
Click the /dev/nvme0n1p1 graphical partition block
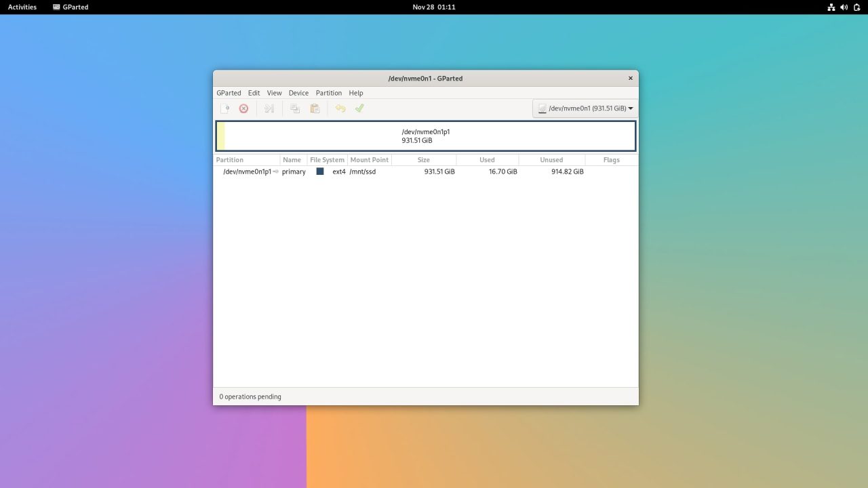coord(426,136)
